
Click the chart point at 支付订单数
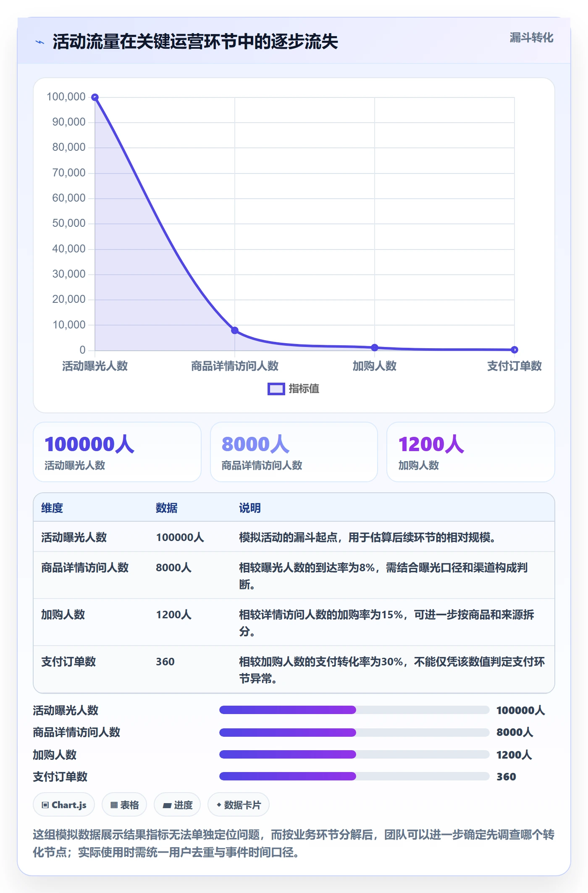pyautogui.click(x=514, y=349)
